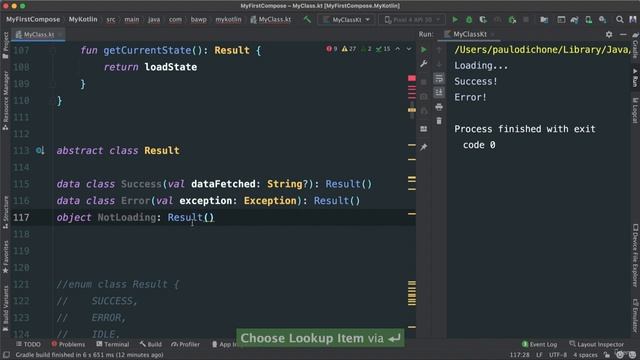Screen dimensions: 640x360
Task: Open the Project side panel
Action: coord(5,45)
